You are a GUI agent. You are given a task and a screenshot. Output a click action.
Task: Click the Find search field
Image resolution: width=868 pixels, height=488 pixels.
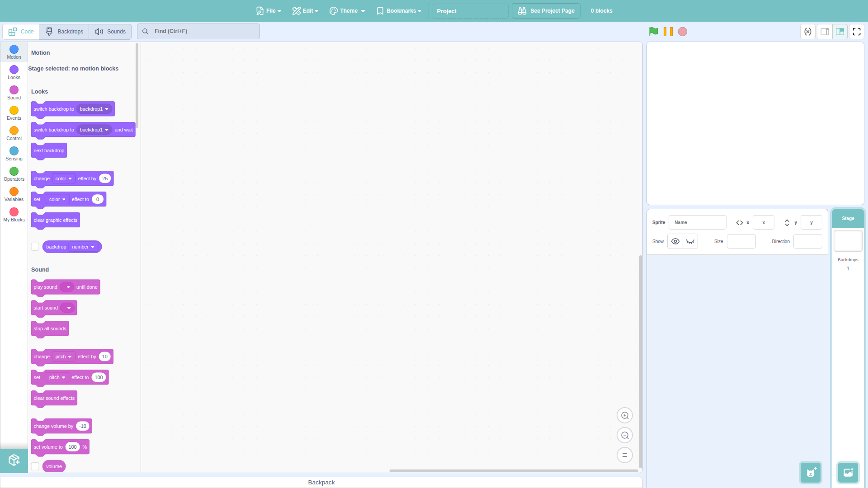pyautogui.click(x=199, y=32)
